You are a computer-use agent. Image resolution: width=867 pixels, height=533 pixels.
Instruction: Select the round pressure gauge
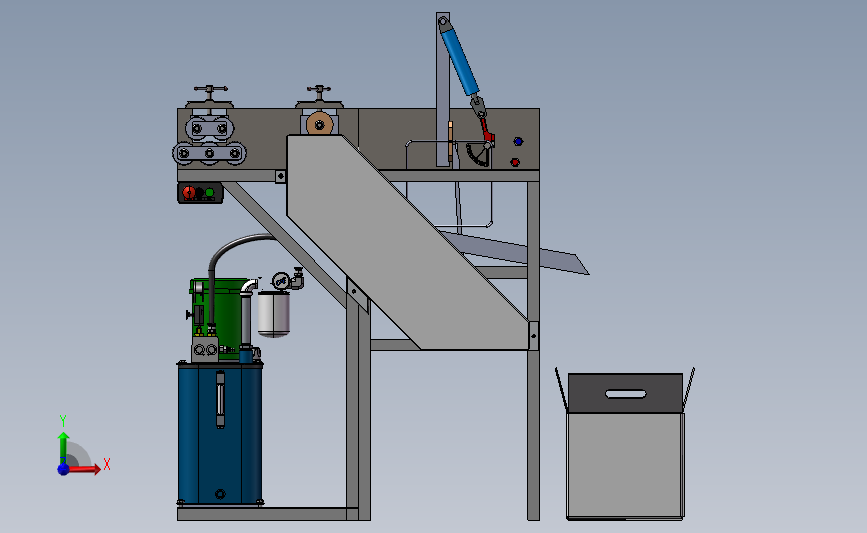[281, 281]
